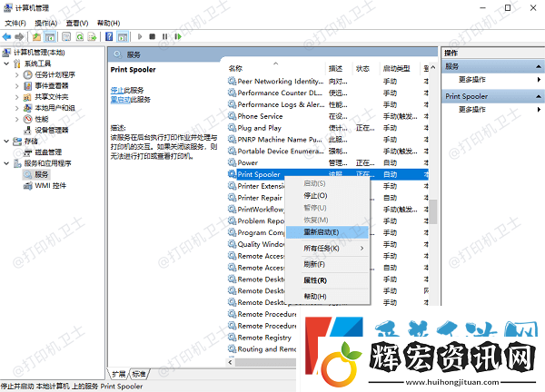The image size is (545, 392).
Task: Restart service using the toolbar restart icon
Action: 178,36
